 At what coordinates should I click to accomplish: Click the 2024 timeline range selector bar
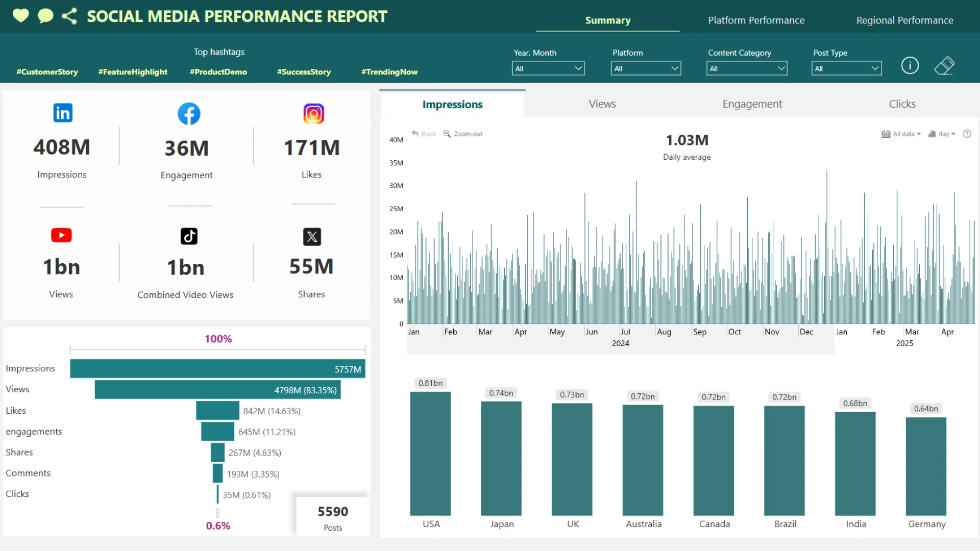pyautogui.click(x=621, y=344)
